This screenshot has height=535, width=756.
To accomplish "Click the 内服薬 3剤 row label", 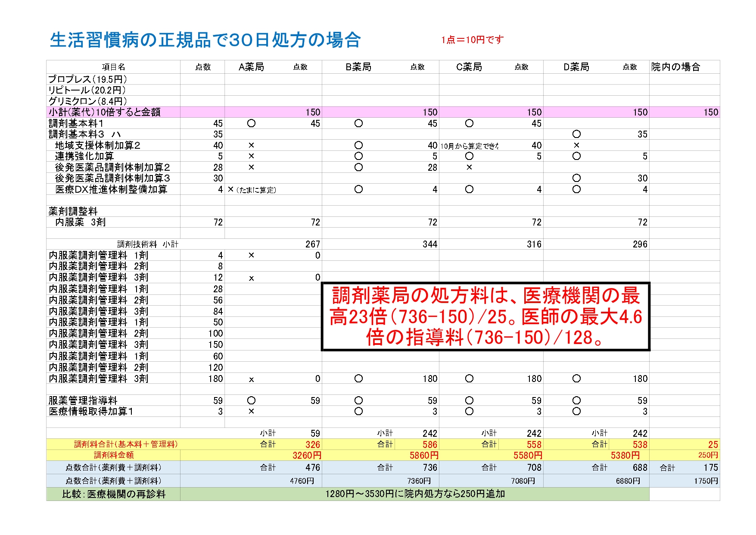I will point(81,222).
